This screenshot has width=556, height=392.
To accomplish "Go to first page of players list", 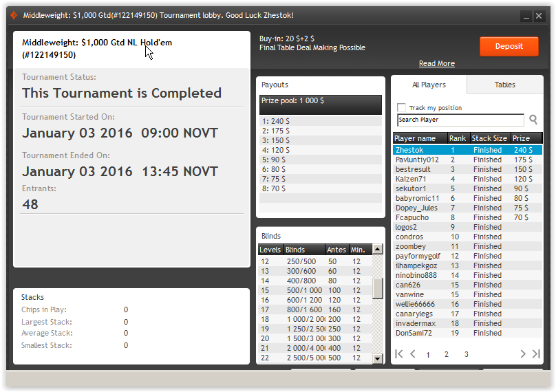I will point(399,353).
